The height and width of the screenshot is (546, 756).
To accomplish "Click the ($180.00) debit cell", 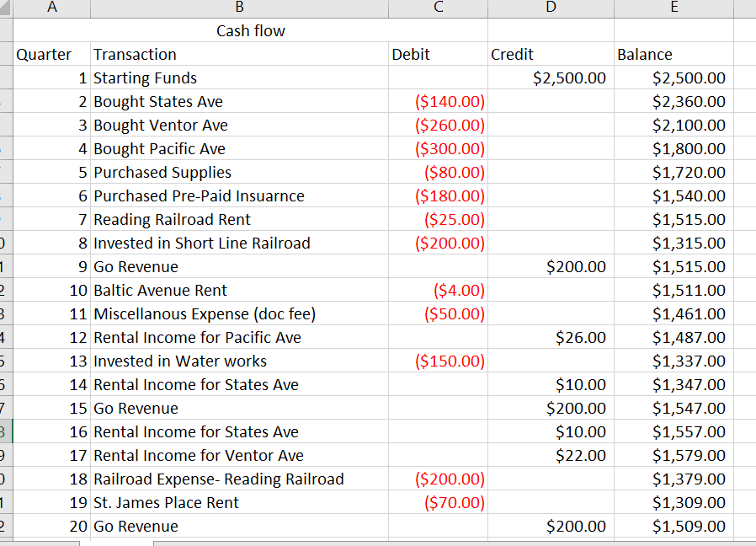I will (x=438, y=195).
